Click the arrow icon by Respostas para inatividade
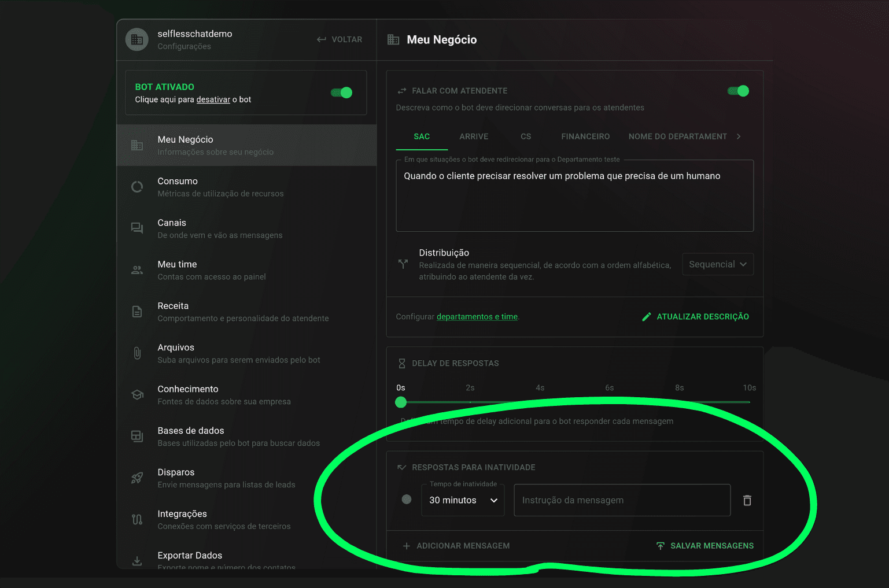The image size is (889, 588). 402,467
